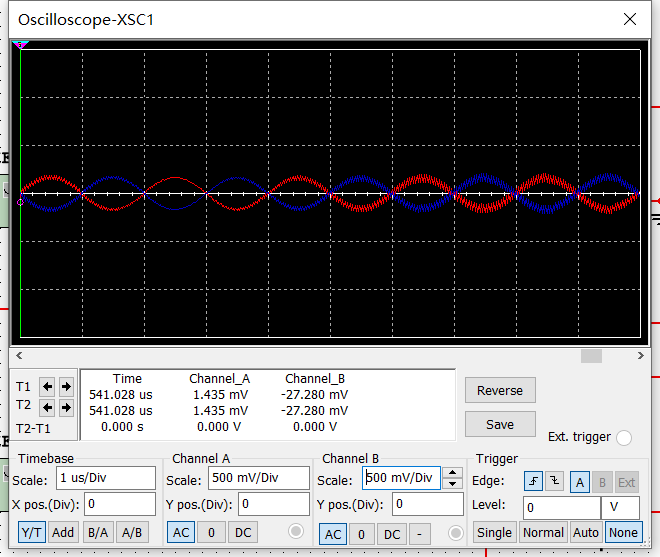The width and height of the screenshot is (660, 557).
Task: Click the Timebase Scale input field
Action: click(106, 478)
